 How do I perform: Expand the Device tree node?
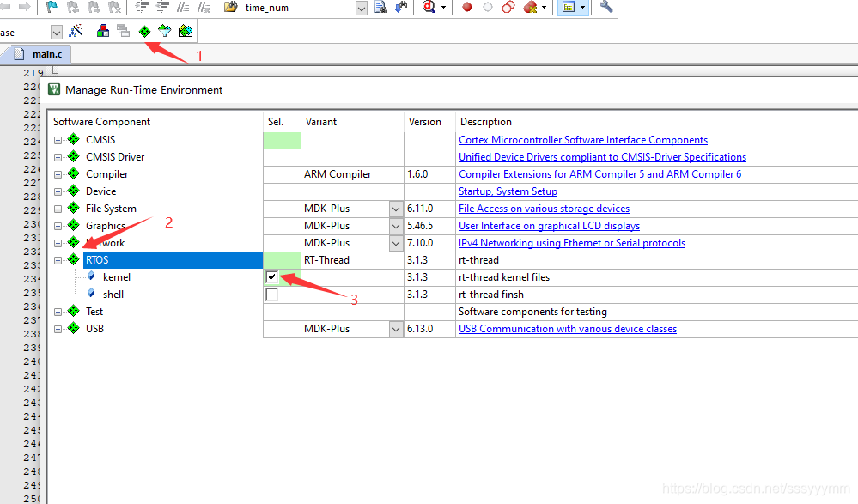58,191
